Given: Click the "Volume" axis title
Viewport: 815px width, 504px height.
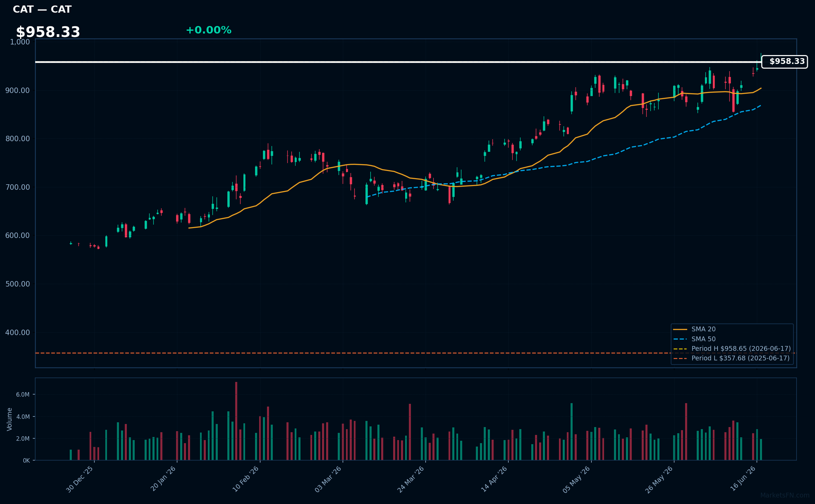Looking at the screenshot, I should [x=10, y=419].
